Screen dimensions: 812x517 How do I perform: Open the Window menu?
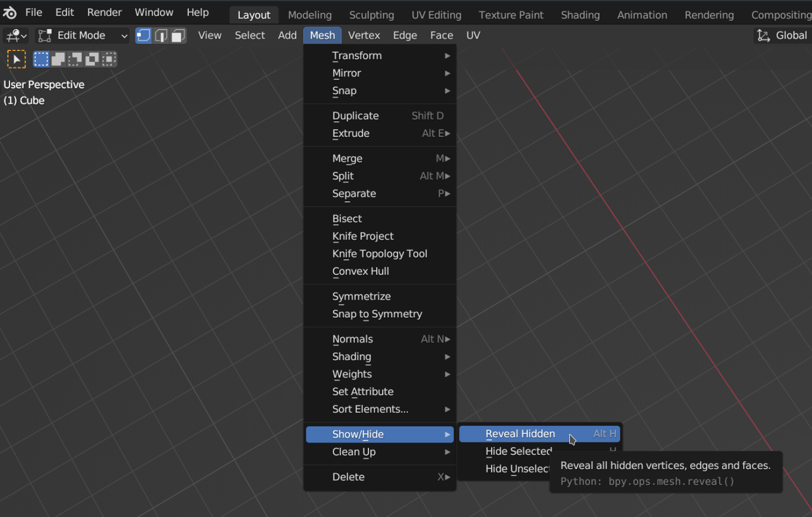(154, 13)
